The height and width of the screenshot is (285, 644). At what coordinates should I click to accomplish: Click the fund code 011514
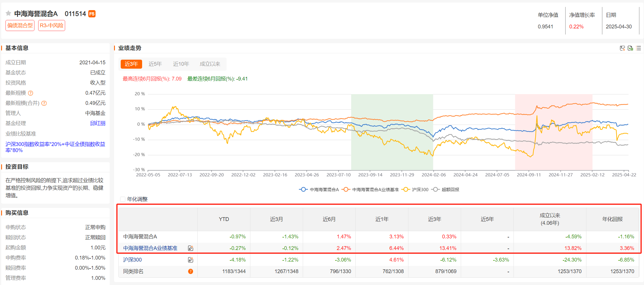[75, 14]
